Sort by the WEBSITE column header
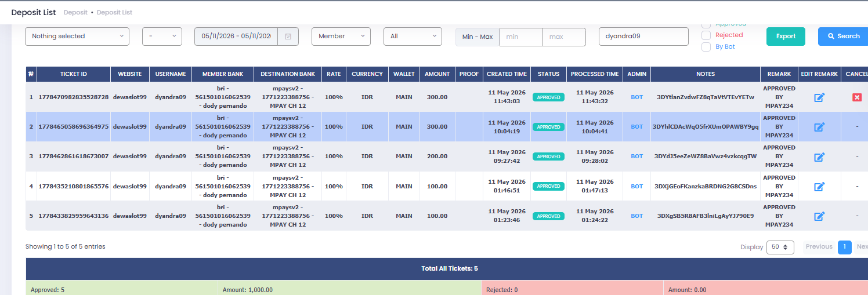This screenshot has width=868, height=295. (130, 74)
